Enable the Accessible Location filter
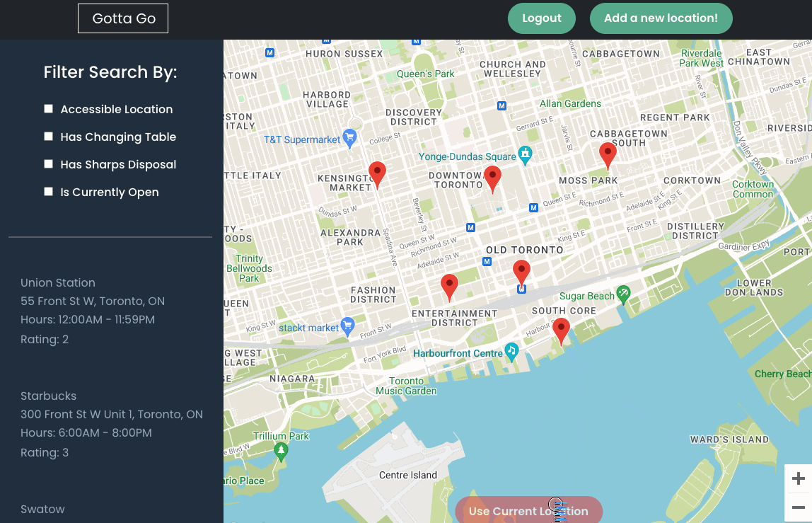Screen dimensions: 812x523 point(49,109)
